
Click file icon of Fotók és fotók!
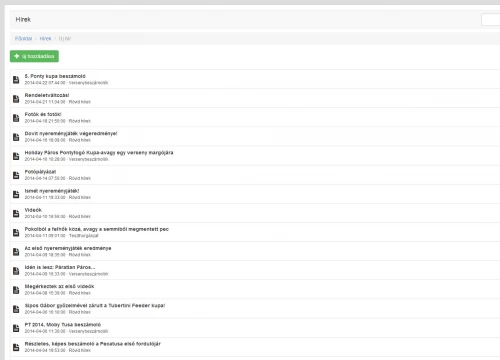click(16, 118)
